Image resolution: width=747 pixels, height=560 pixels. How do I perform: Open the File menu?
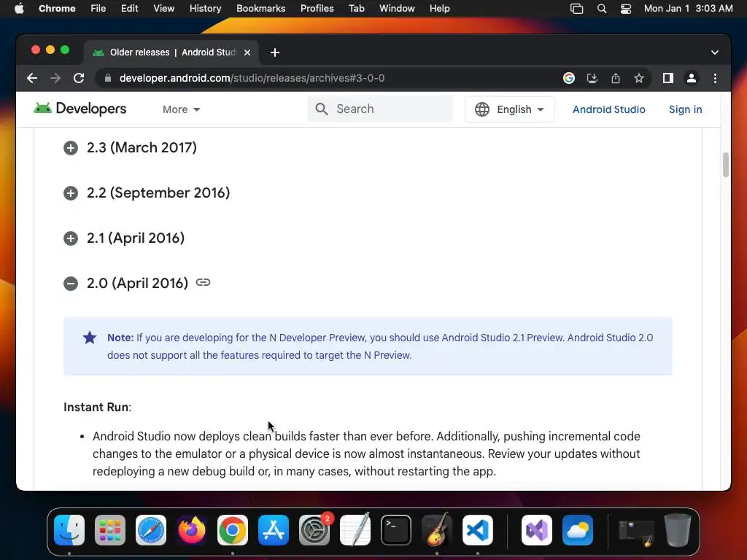[98, 9]
